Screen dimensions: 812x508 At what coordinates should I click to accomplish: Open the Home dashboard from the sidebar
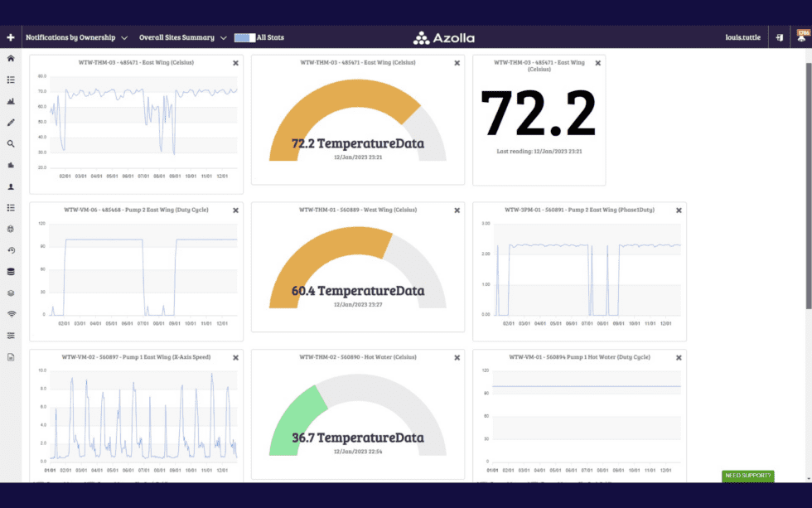click(10, 58)
